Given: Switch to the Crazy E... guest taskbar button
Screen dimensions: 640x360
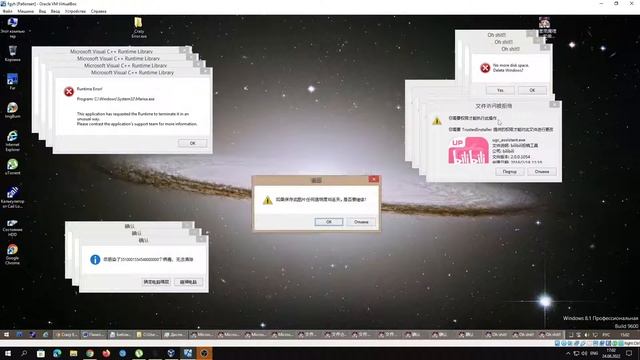Looking at the screenshot, I should [x=66, y=335].
